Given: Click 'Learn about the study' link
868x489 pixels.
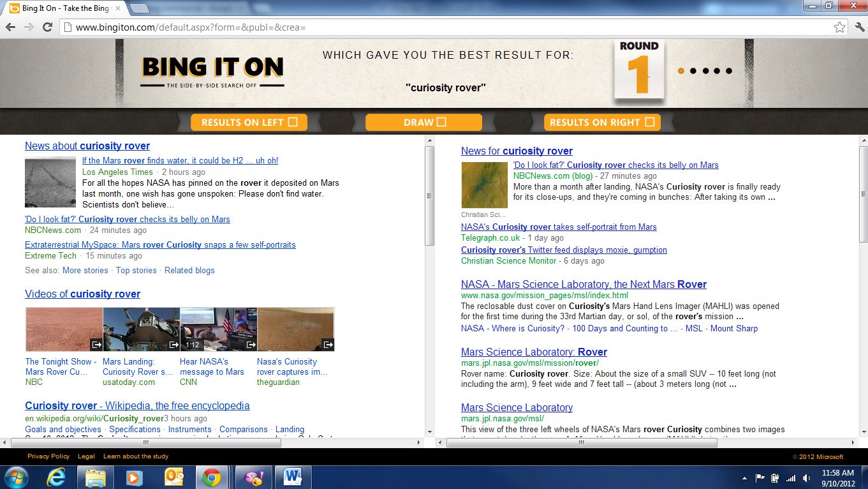Looking at the screenshot, I should click(x=136, y=456).
